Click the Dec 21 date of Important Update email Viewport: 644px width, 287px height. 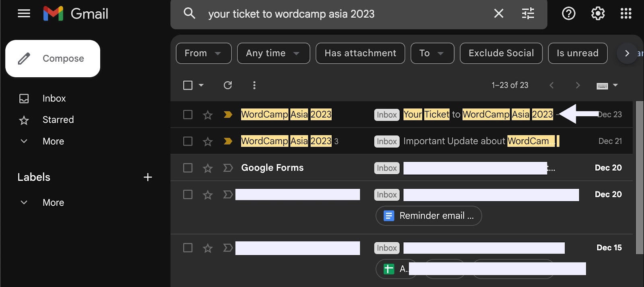click(x=610, y=141)
